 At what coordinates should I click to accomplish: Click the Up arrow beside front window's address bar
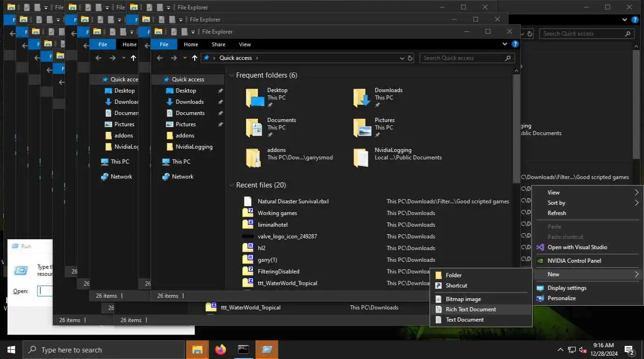(x=195, y=58)
